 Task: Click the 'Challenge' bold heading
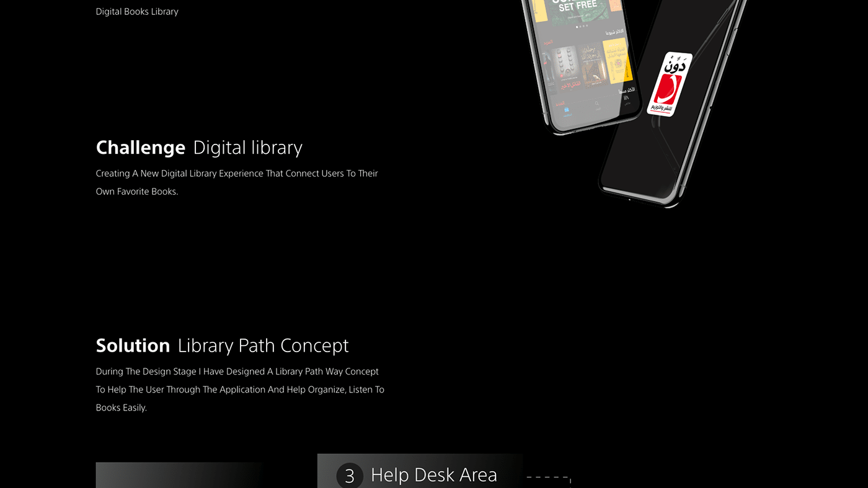tap(141, 148)
